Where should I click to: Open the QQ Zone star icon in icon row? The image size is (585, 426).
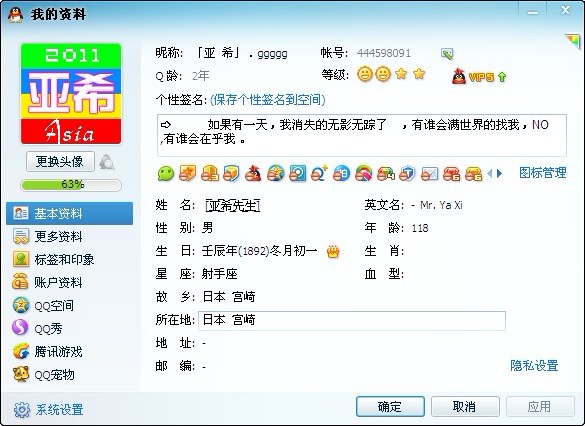275,173
